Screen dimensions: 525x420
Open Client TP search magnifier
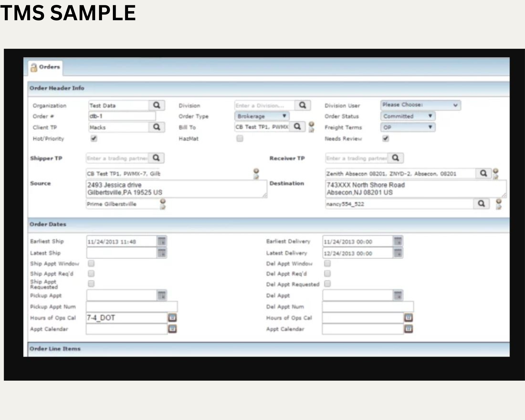156,127
